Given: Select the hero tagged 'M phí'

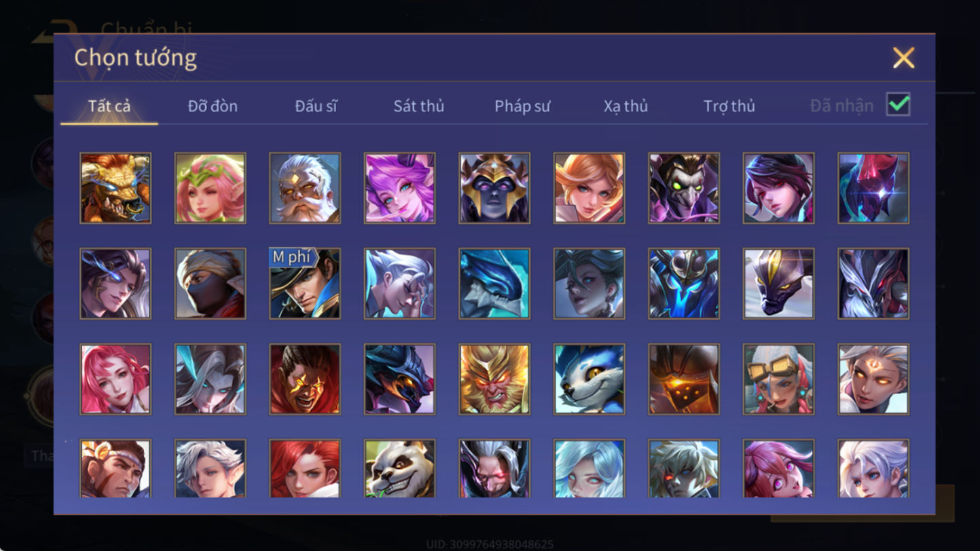Looking at the screenshot, I should (305, 284).
